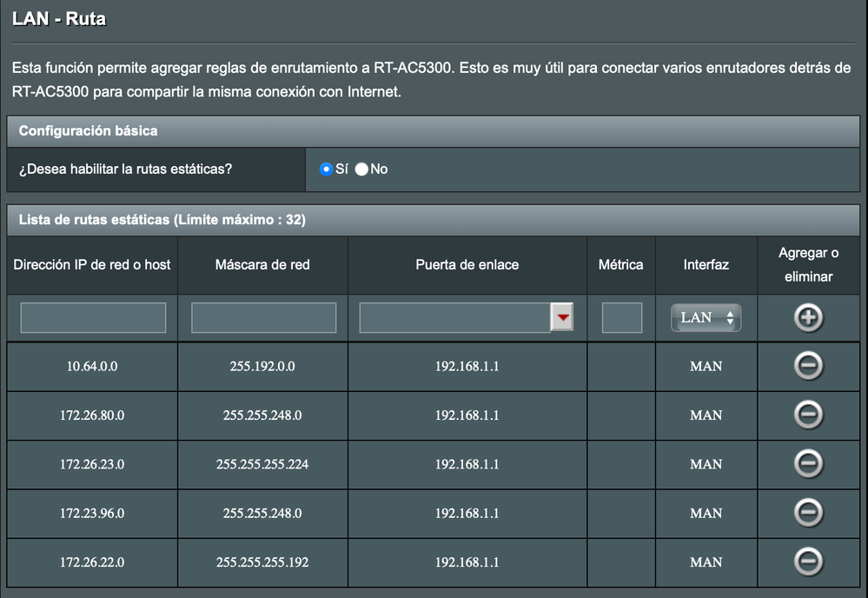Delete the 172.26.22.0 static route
This screenshot has width=868, height=598.
click(x=808, y=561)
